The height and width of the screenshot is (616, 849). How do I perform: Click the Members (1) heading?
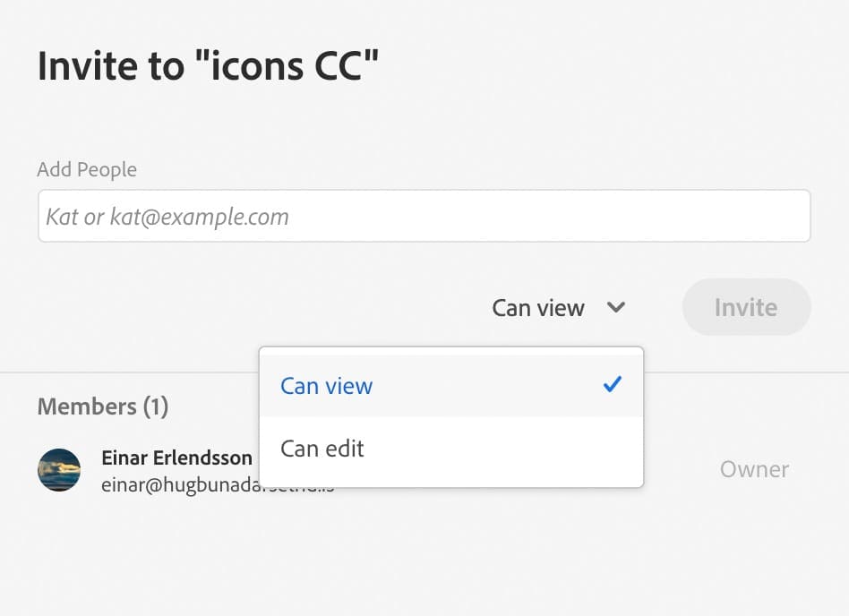(103, 406)
